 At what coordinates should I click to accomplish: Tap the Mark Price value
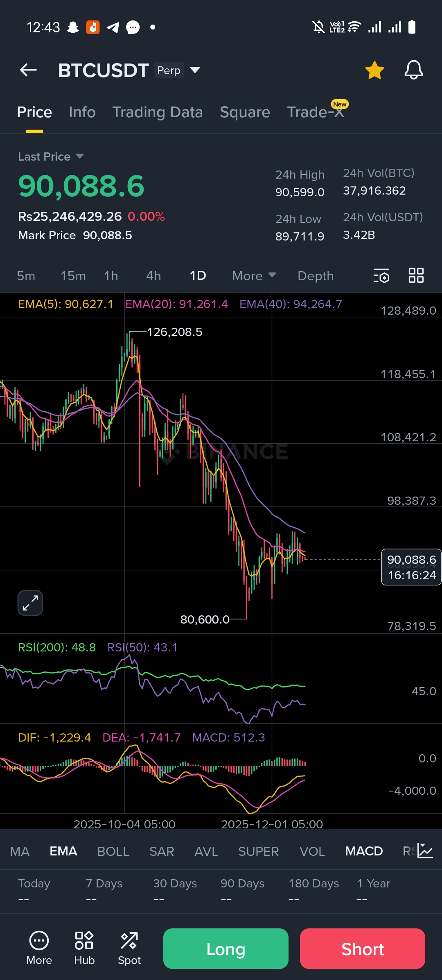(108, 235)
